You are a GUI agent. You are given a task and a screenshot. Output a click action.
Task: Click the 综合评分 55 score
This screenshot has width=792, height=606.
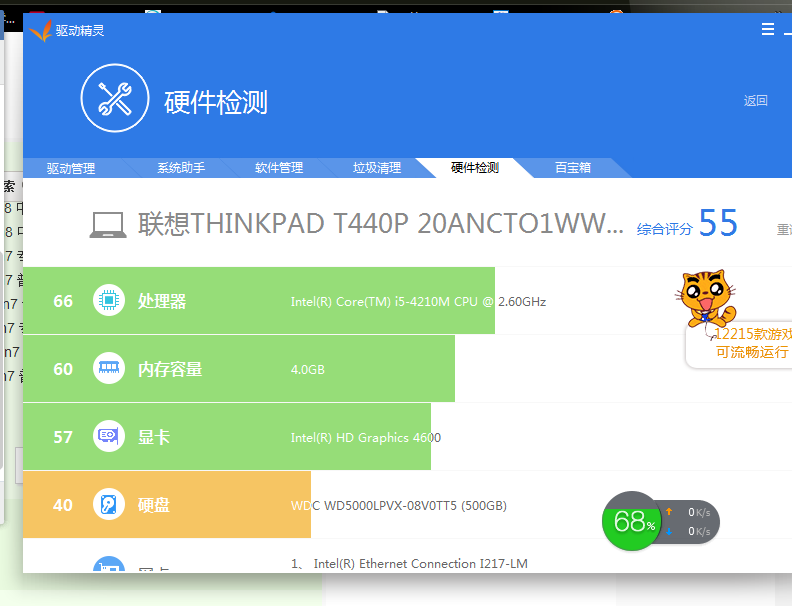coord(688,225)
